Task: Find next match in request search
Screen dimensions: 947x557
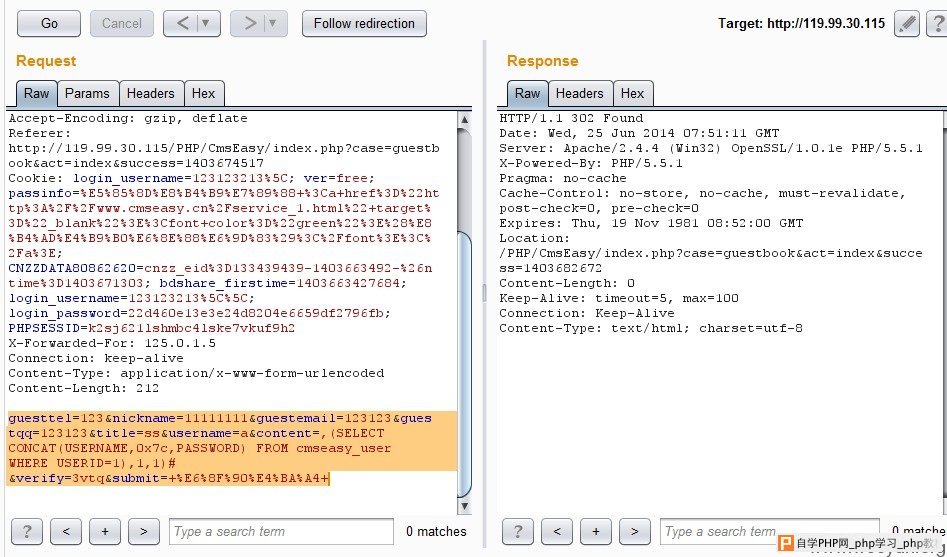Action: click(x=144, y=532)
